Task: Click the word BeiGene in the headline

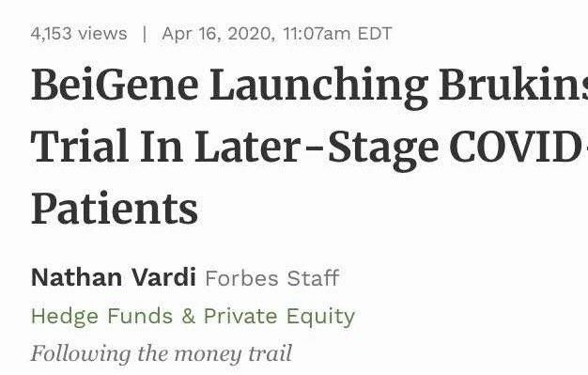Action: click(x=115, y=85)
